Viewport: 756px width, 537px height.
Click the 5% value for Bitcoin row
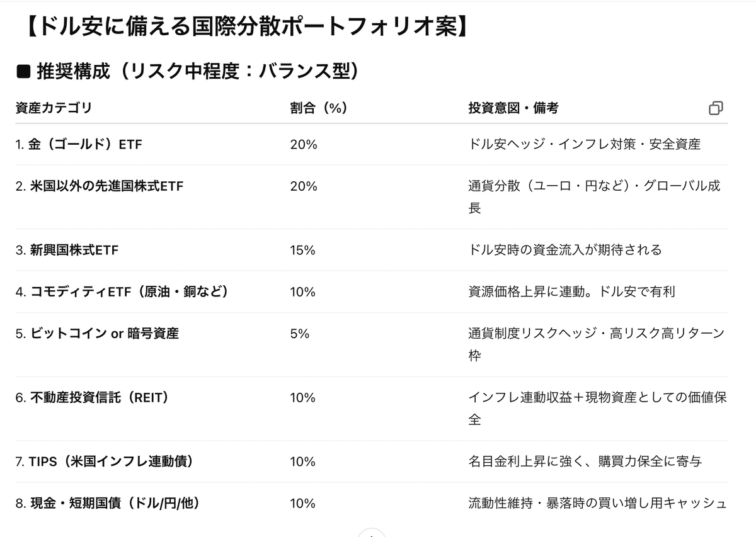[299, 334]
